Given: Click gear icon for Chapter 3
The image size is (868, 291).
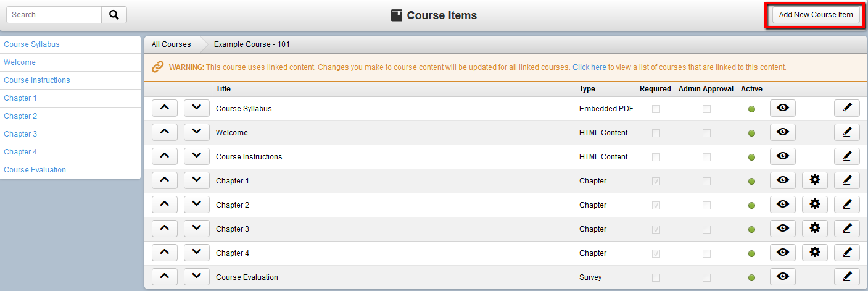Looking at the screenshot, I should pos(815,229).
